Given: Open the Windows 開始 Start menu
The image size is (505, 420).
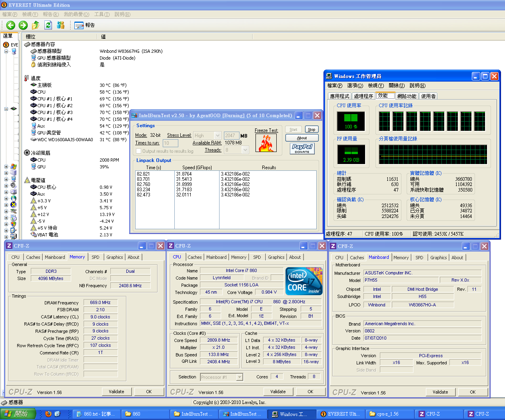Looking at the screenshot, I should pyautogui.click(x=18, y=414).
